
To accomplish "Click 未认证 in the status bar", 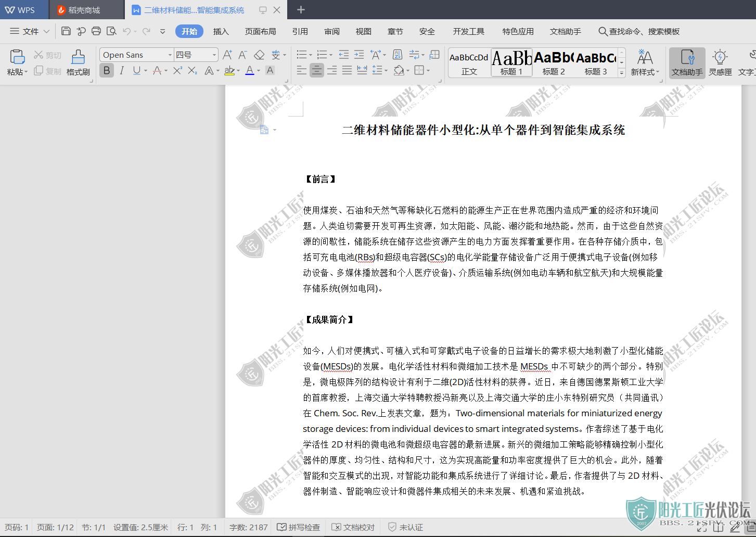I will pos(406,527).
